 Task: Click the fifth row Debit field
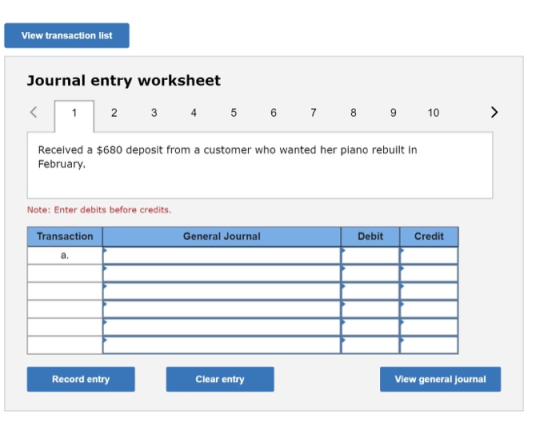tap(370, 327)
